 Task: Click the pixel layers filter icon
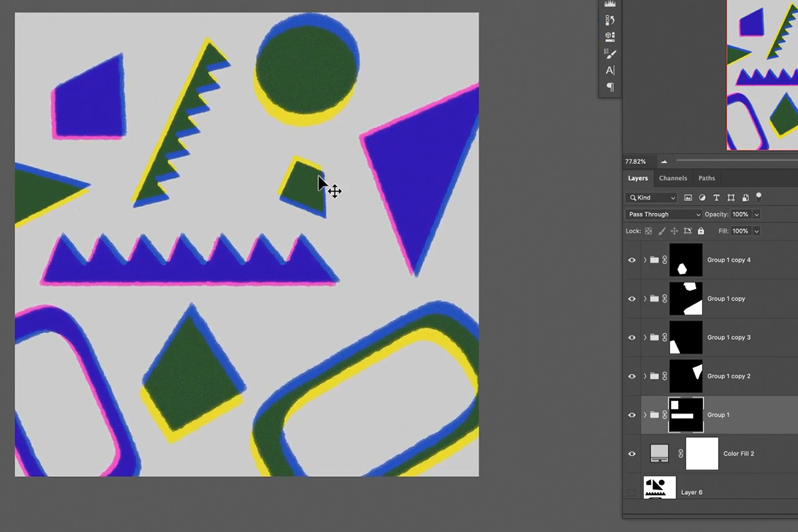pos(688,198)
